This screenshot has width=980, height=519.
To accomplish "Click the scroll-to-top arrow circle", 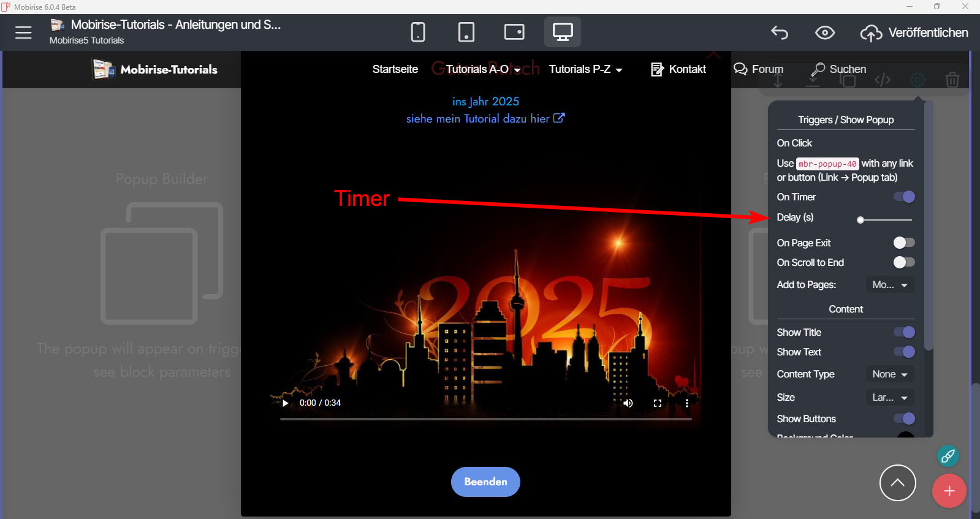I will click(x=898, y=483).
